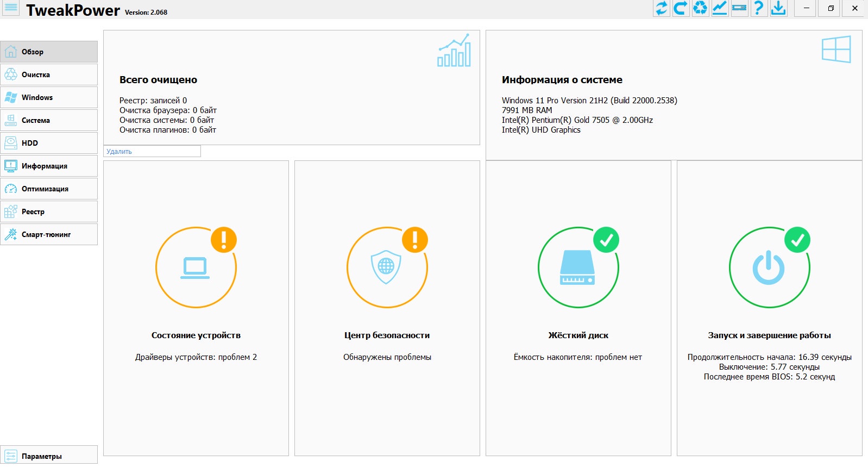Click the orange warning badge on Состояние устройств
The width and height of the screenshot is (868, 467).
[x=224, y=240]
